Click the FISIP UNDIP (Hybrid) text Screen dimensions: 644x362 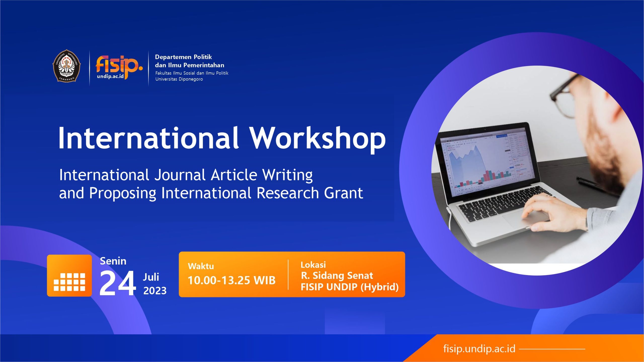(x=349, y=287)
